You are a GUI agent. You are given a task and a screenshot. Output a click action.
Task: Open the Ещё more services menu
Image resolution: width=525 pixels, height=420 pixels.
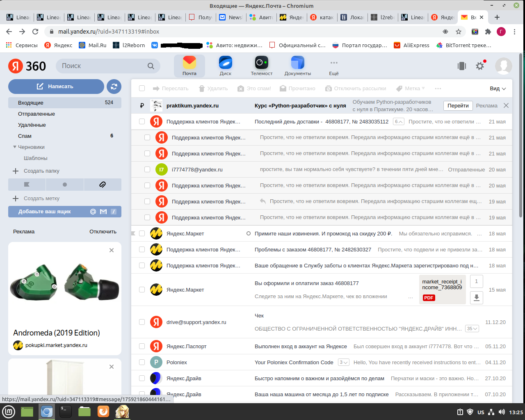(334, 66)
